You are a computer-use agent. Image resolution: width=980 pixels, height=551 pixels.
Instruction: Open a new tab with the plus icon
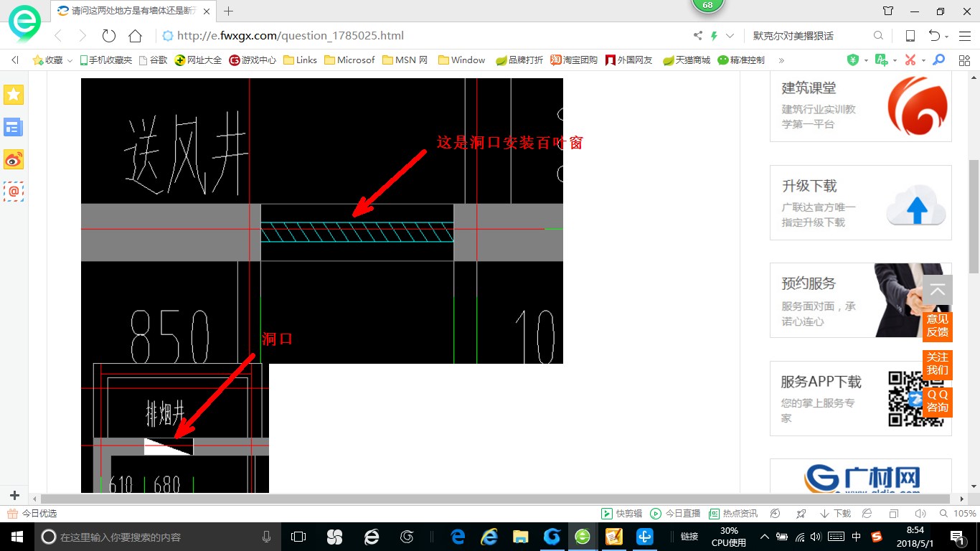229,11
